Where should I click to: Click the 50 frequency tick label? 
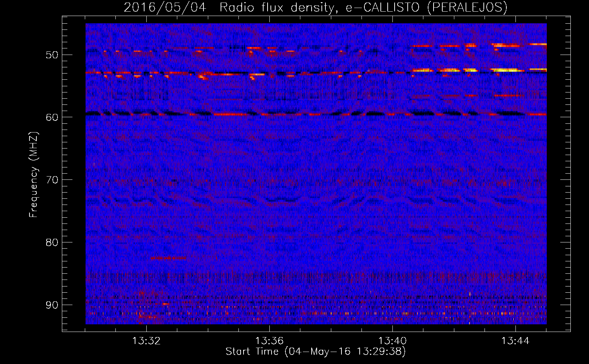coord(52,55)
